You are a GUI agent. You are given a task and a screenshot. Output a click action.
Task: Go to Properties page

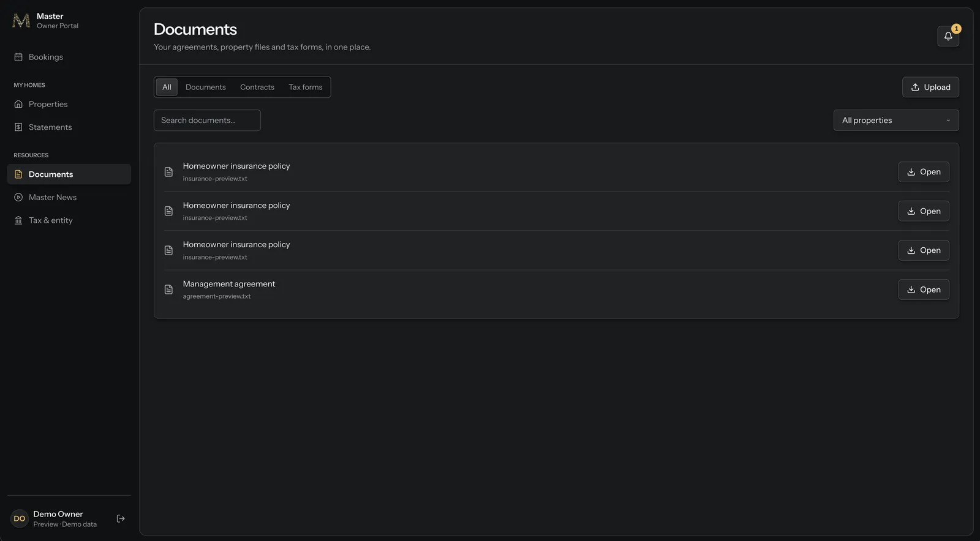pos(69,104)
